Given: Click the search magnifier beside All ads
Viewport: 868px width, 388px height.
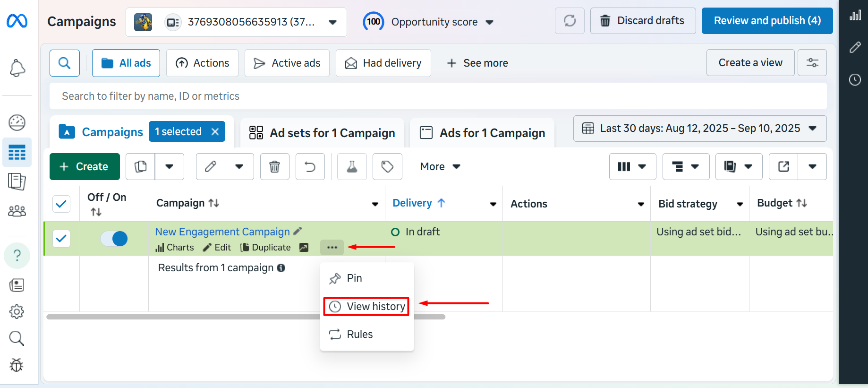Looking at the screenshot, I should pos(65,63).
